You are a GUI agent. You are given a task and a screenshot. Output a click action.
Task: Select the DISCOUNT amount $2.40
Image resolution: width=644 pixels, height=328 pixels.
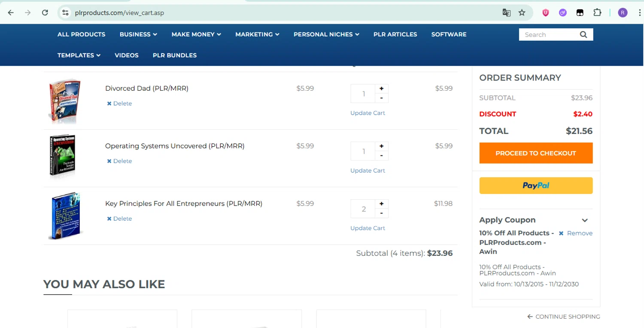(583, 114)
